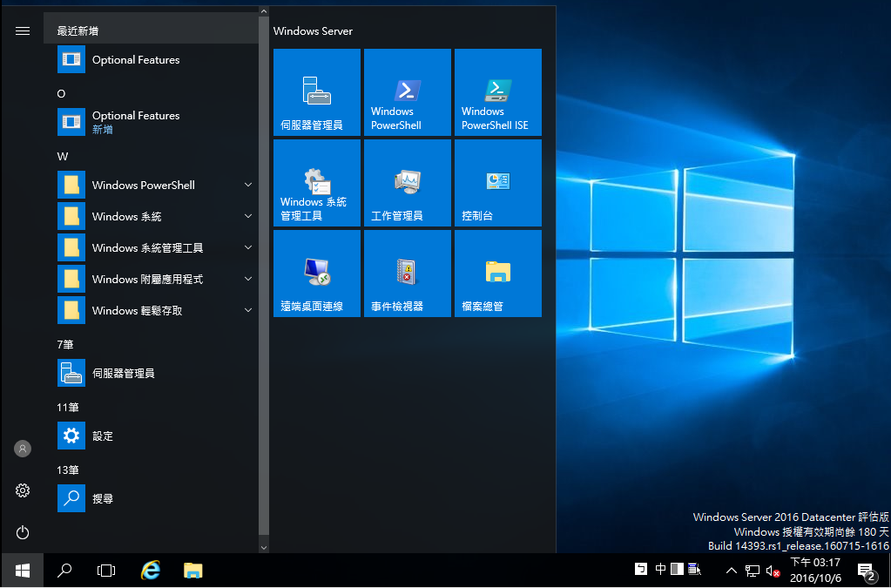The image size is (891, 588).
Task: Expand the hamburger menu of Start
Action: [22, 30]
